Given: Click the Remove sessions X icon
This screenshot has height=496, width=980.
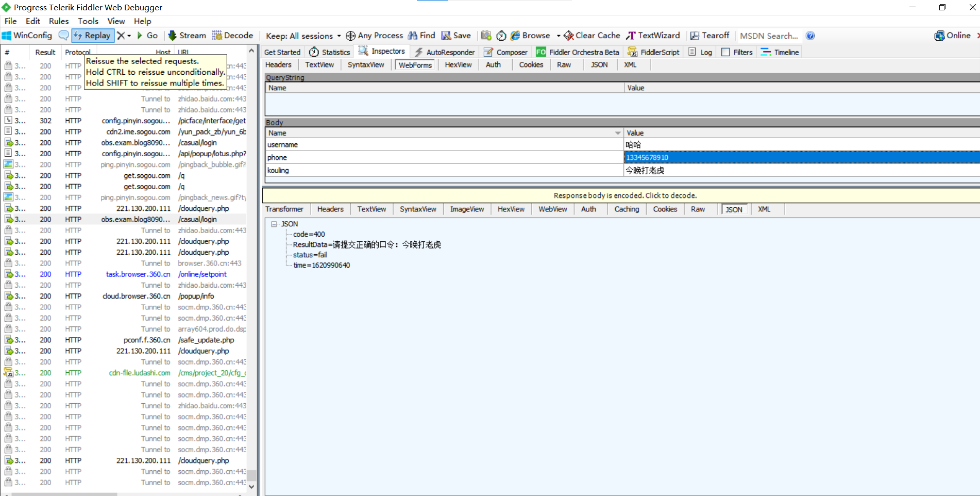Looking at the screenshot, I should tap(121, 36).
